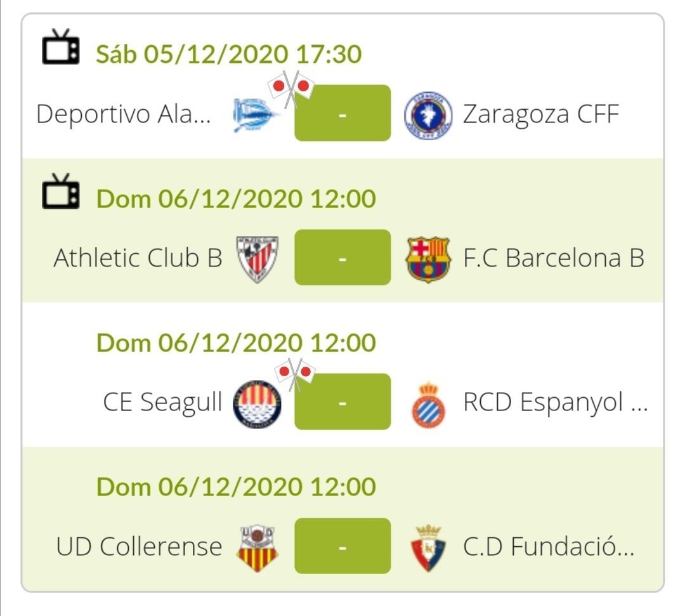
Task: Click the CE Seagull round badge
Action: (x=257, y=403)
